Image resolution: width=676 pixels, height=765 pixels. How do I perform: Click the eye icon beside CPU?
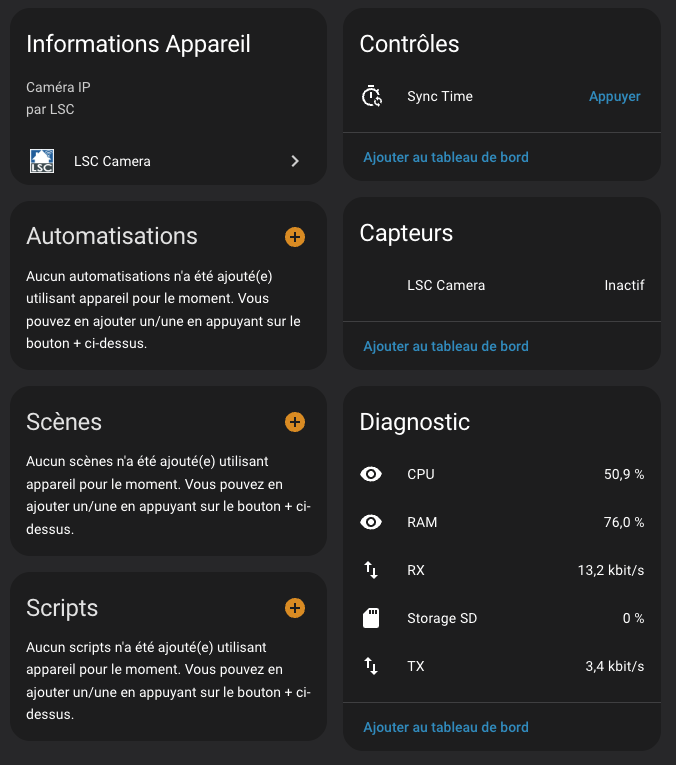371,474
